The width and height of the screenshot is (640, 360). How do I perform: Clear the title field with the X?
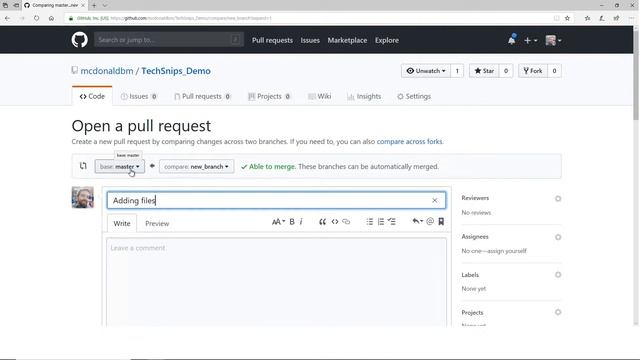[x=435, y=200]
